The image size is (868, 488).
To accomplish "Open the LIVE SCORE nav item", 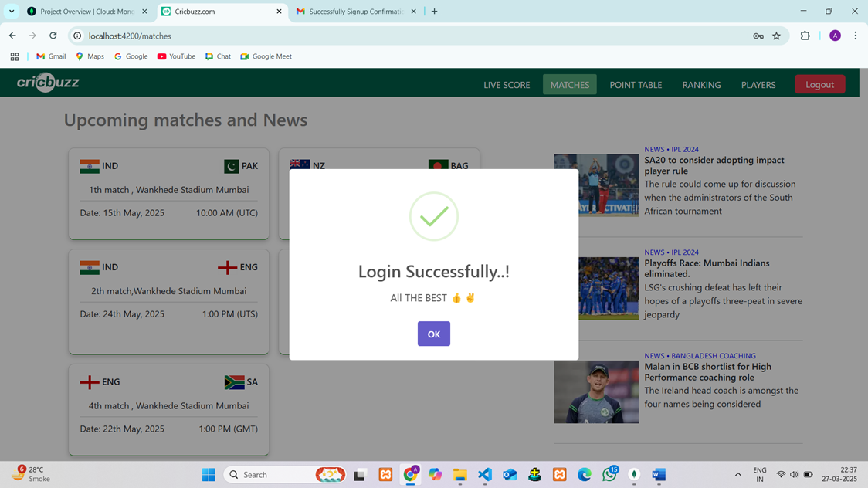I will 507,85.
